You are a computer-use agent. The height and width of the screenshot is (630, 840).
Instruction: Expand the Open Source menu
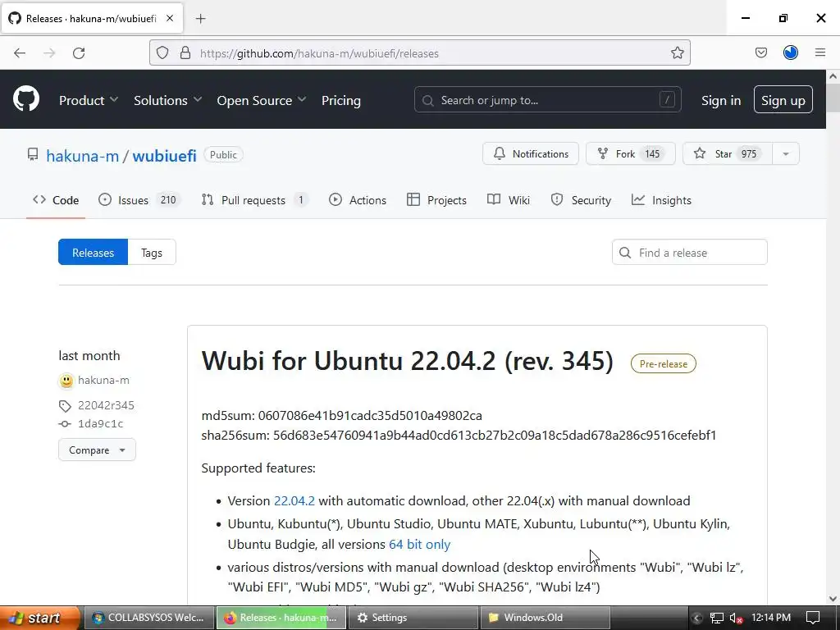click(x=262, y=100)
